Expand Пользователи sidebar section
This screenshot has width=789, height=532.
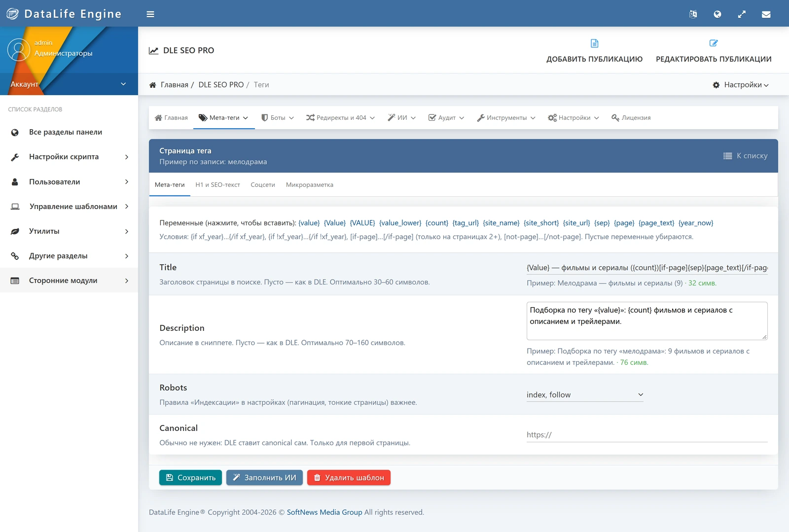pyautogui.click(x=69, y=182)
